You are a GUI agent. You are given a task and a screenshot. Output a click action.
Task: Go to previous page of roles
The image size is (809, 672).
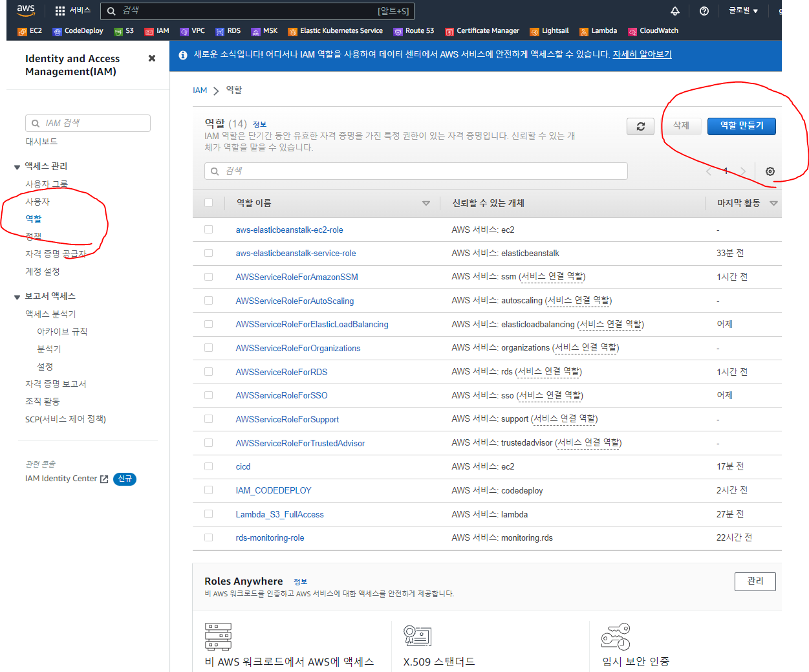point(709,171)
